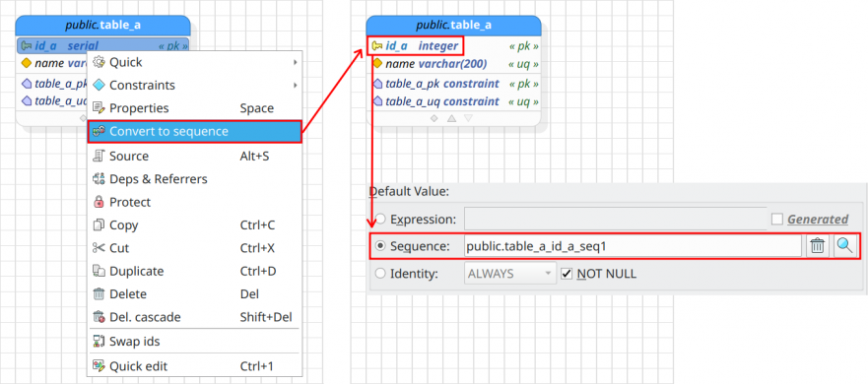Click the « pk » tag of id_a integer

point(524,46)
